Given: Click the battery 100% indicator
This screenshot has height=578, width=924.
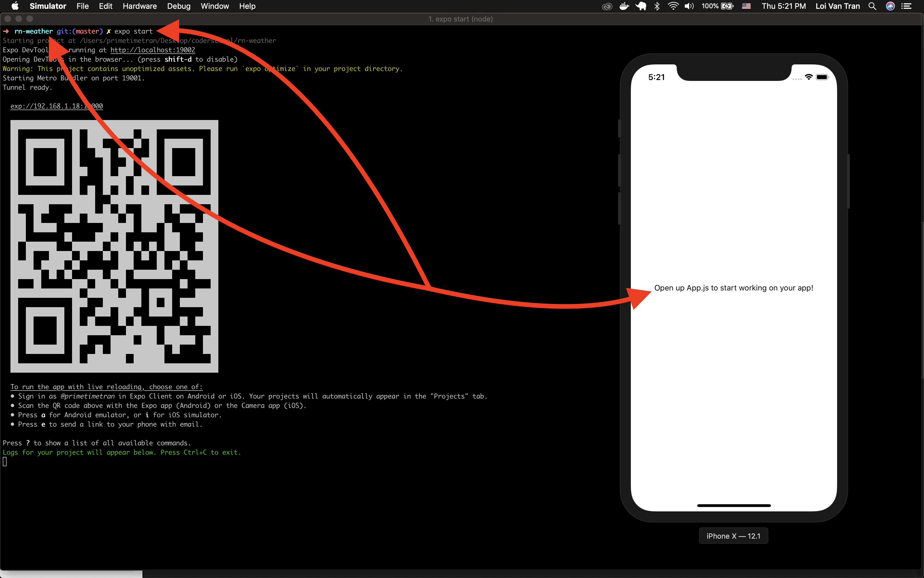Looking at the screenshot, I should 717,6.
